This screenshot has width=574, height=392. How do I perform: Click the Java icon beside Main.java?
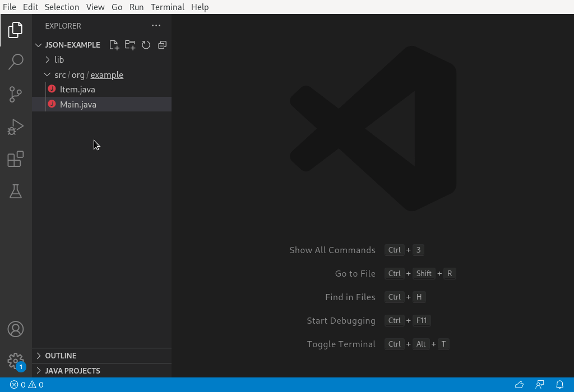click(52, 104)
